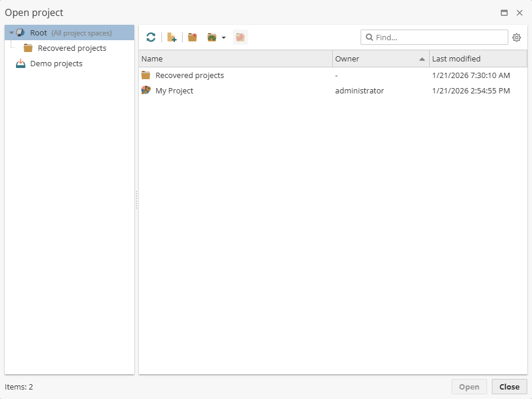Viewport: 532px width, 399px height.
Task: Click the disabled Open button
Action: pyautogui.click(x=469, y=387)
